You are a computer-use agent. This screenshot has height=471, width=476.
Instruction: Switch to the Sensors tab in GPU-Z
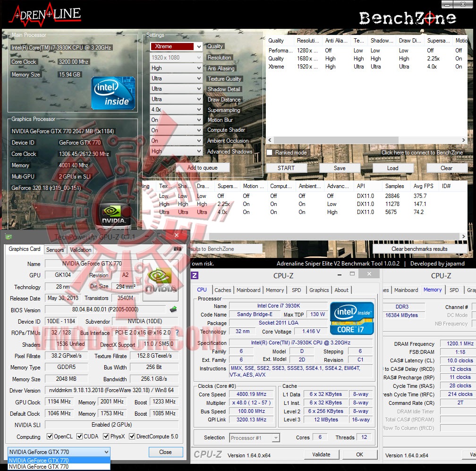(55, 250)
